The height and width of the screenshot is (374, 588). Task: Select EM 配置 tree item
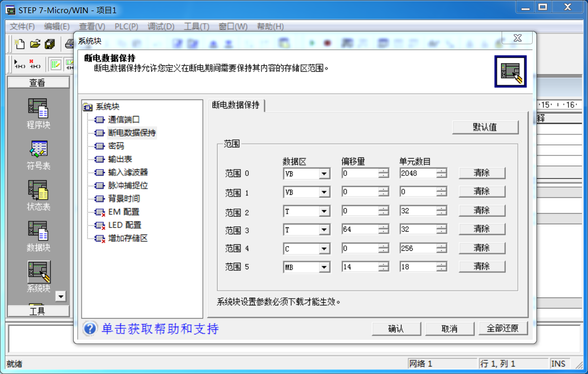click(x=124, y=212)
